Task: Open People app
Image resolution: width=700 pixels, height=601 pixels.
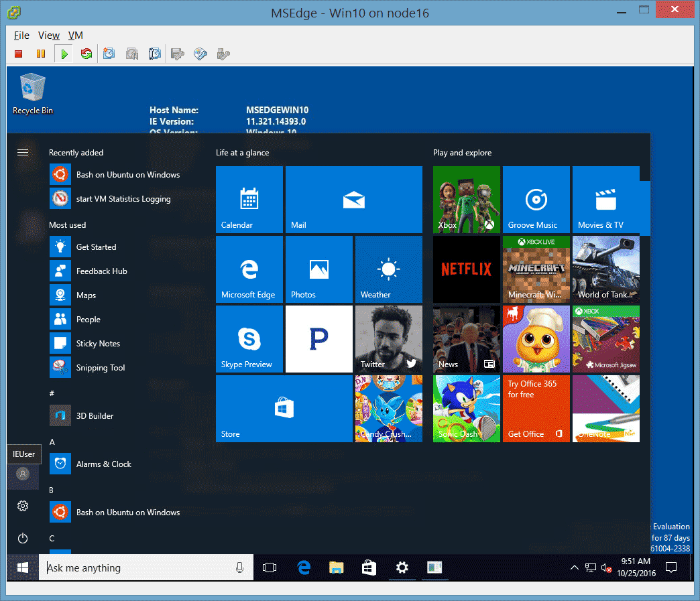Action: (76, 319)
